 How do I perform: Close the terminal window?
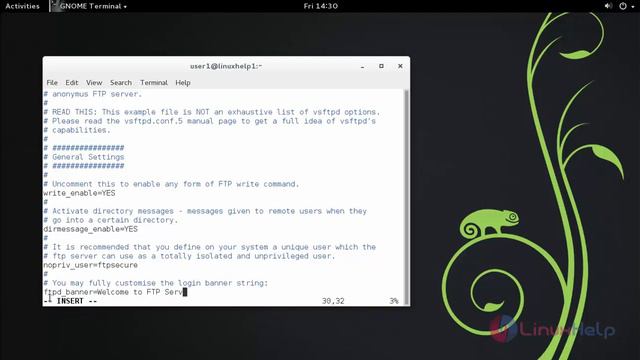click(400, 66)
